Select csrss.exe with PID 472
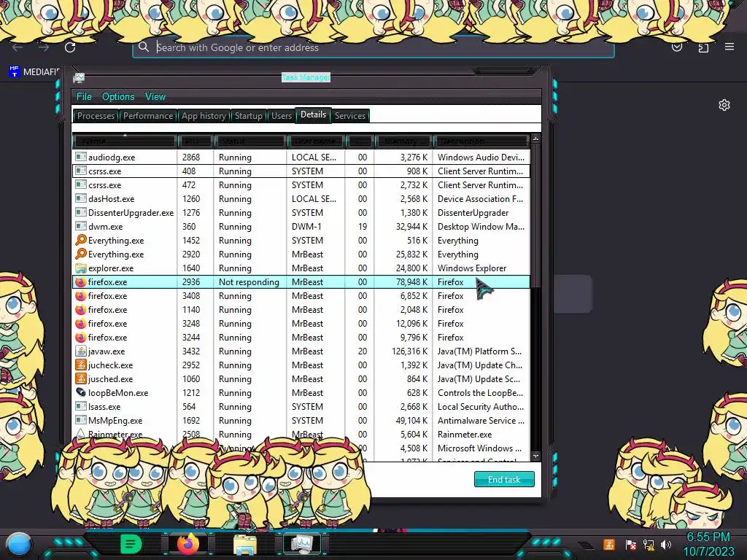The image size is (747, 560). pyautogui.click(x=301, y=184)
